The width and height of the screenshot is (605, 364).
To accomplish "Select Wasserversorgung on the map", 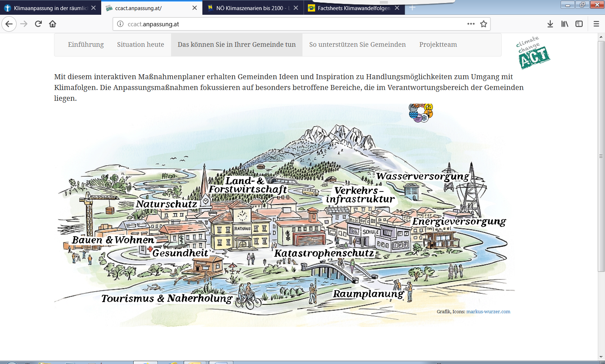I will (x=423, y=176).
